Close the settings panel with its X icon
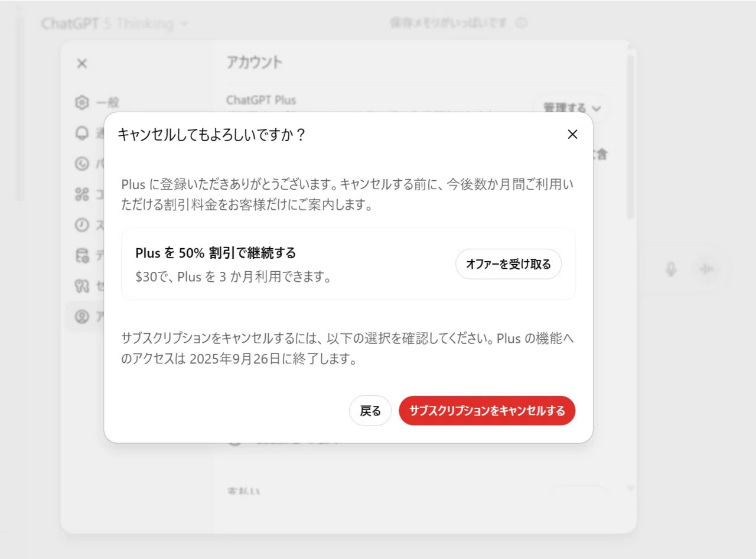This screenshot has width=756, height=559. (82, 63)
